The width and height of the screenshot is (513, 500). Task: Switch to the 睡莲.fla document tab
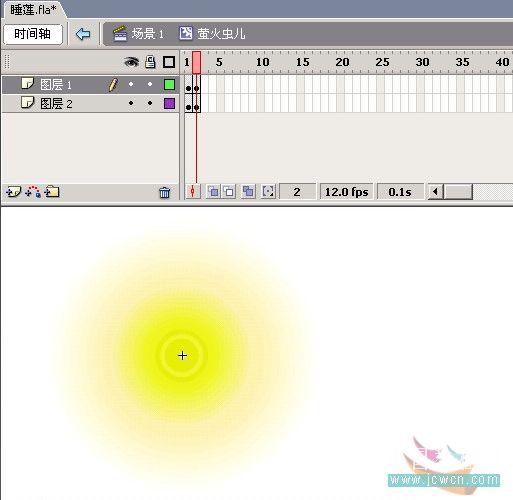(34, 10)
